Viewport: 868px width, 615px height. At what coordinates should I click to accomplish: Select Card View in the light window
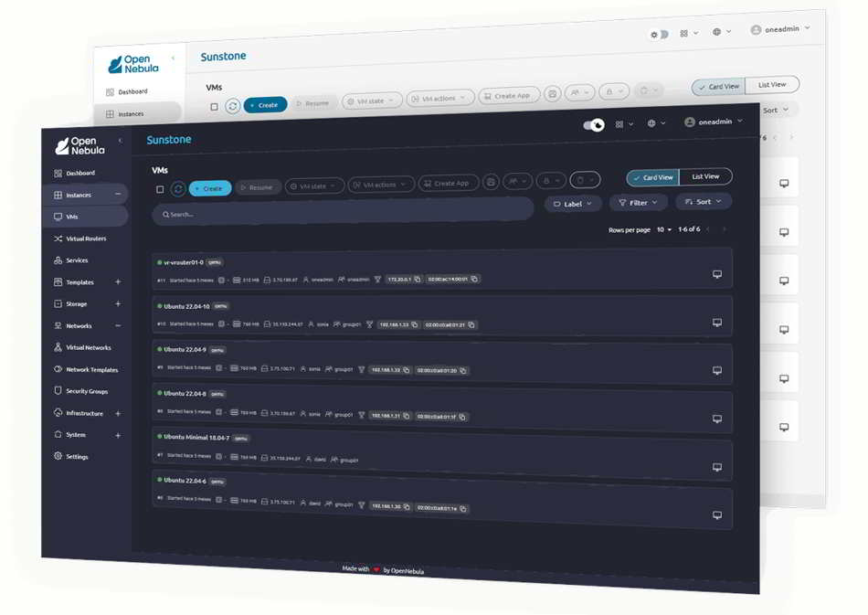(718, 86)
